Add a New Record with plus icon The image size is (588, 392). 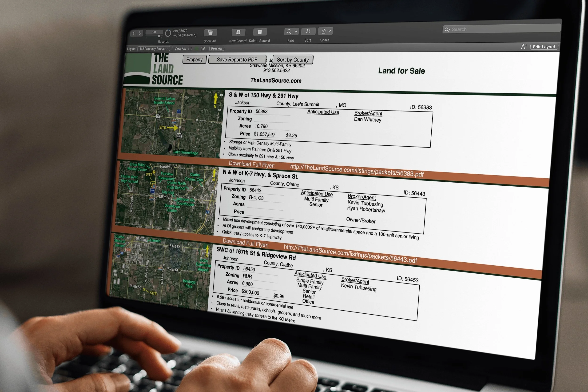click(x=238, y=32)
